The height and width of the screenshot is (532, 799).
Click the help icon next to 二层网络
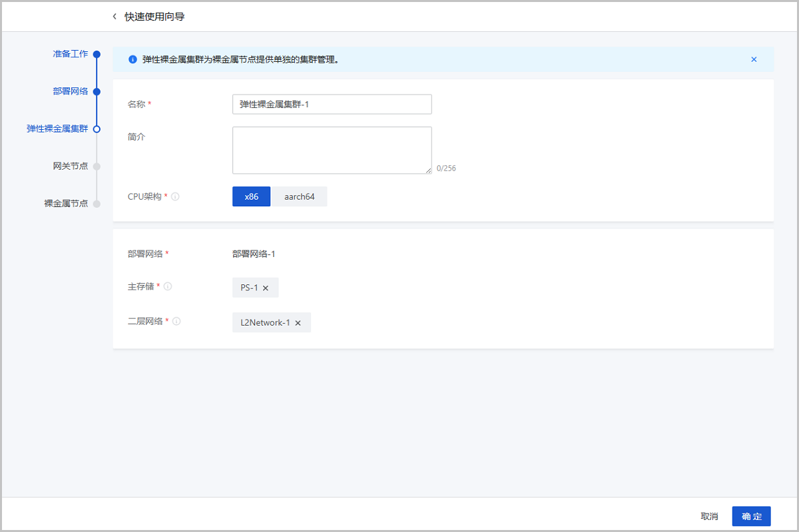coord(176,321)
